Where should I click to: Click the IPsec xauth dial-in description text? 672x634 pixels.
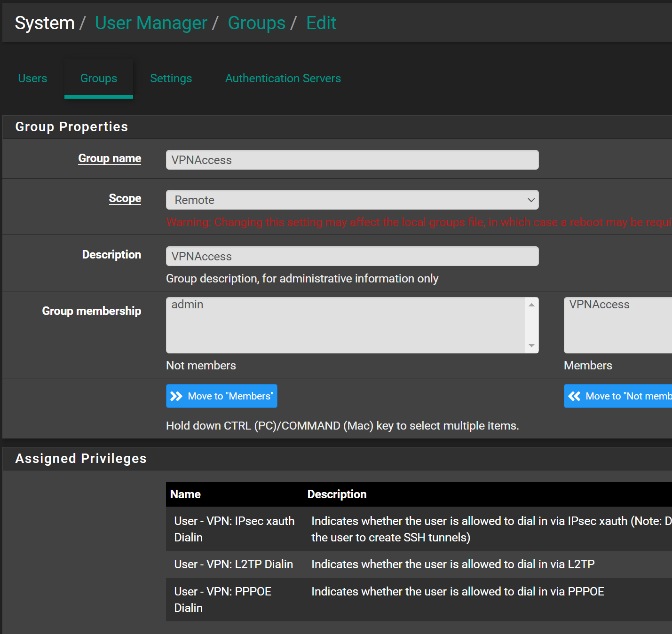tap(491, 529)
